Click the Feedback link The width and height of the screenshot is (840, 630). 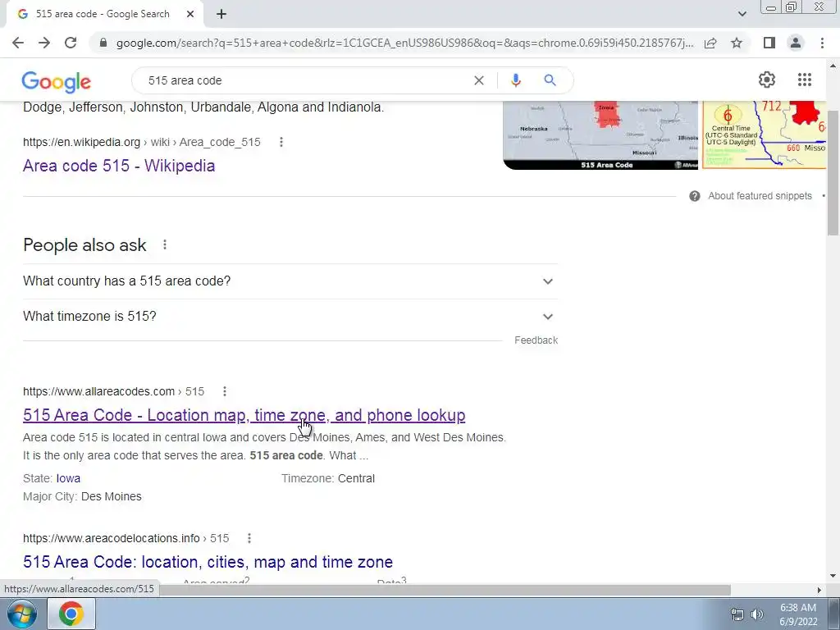(x=536, y=340)
